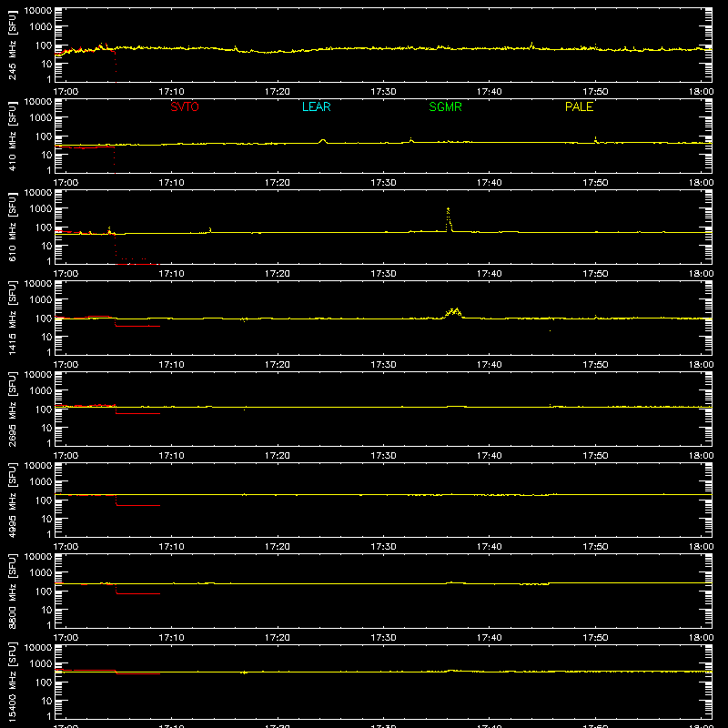This screenshot has height=728, width=728.
Task: Select the 2695 MHz [SFU] axis label
Action: [12, 409]
